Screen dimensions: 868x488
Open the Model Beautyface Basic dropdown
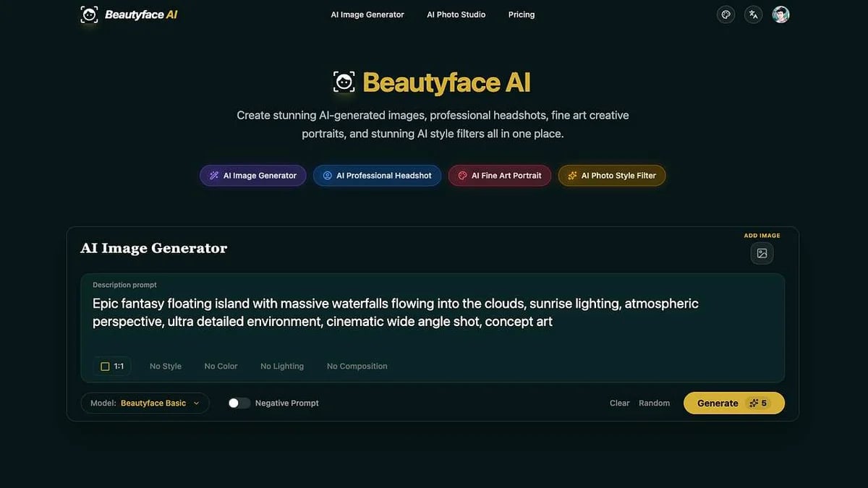tap(145, 403)
